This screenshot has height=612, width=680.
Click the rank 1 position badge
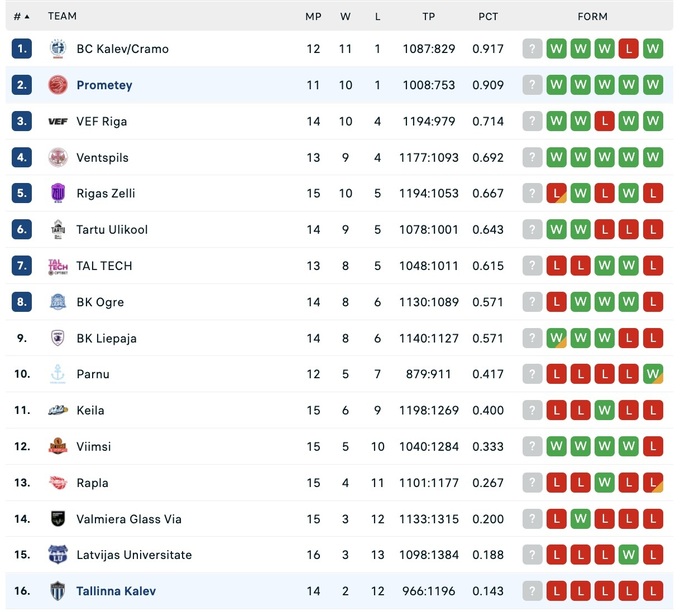tap(22, 49)
